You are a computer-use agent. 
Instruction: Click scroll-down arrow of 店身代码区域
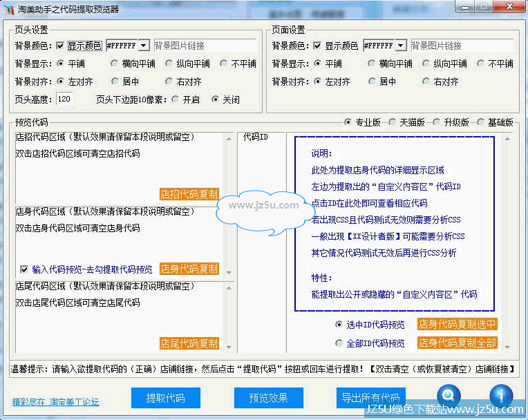pyautogui.click(x=229, y=272)
